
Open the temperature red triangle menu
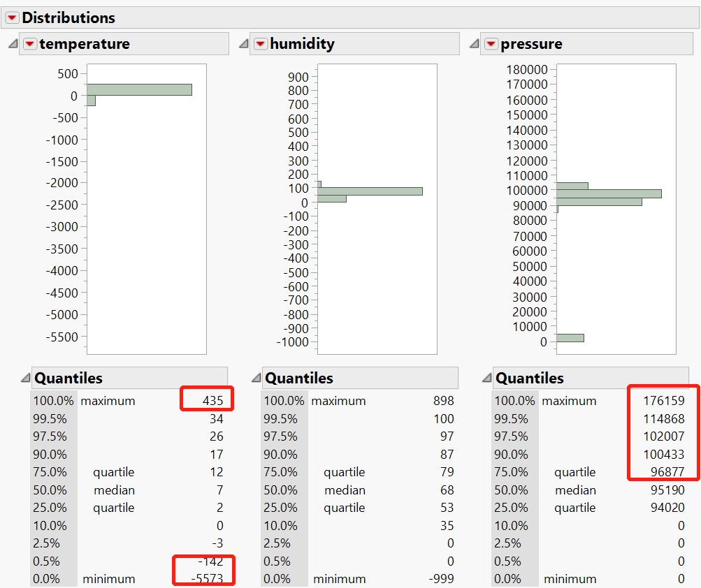click(30, 44)
